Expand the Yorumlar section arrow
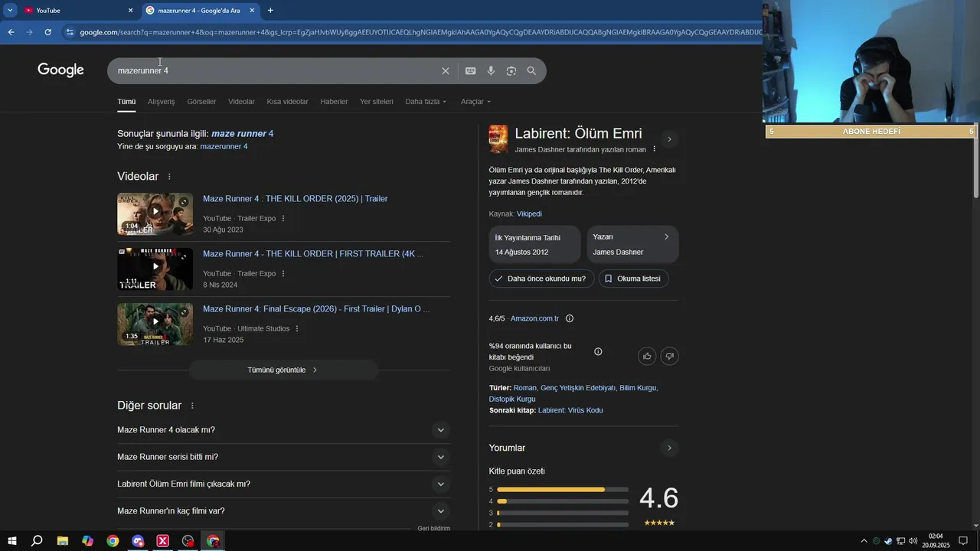 [669, 448]
